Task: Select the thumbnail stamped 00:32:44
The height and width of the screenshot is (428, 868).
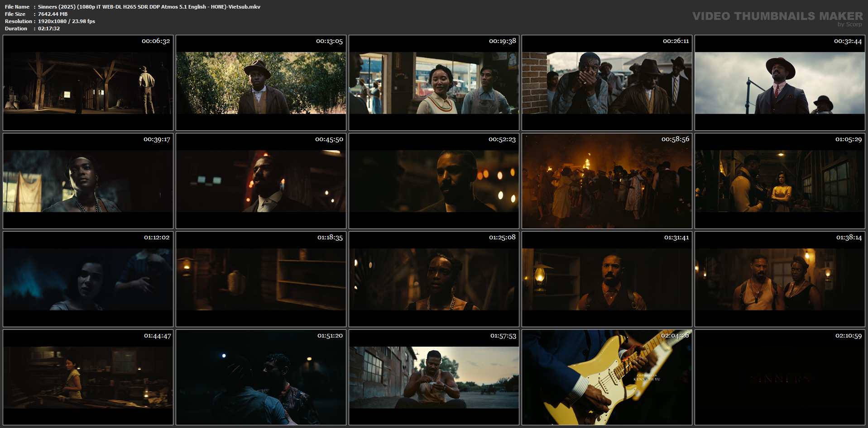Action: coord(780,83)
